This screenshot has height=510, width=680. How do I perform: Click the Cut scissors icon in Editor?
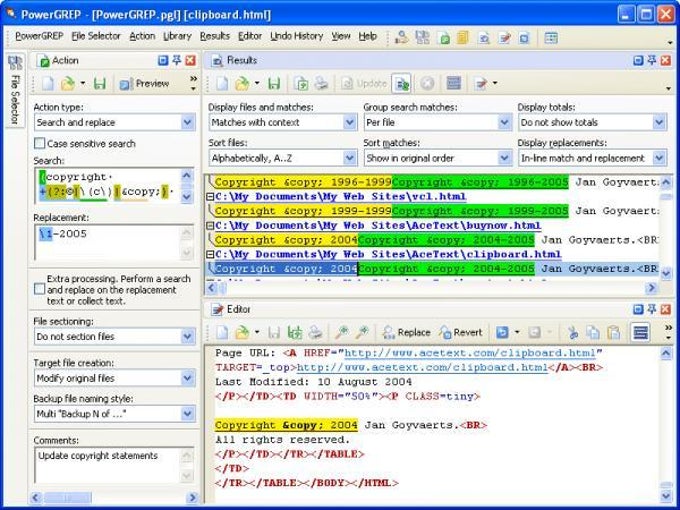tap(573, 333)
